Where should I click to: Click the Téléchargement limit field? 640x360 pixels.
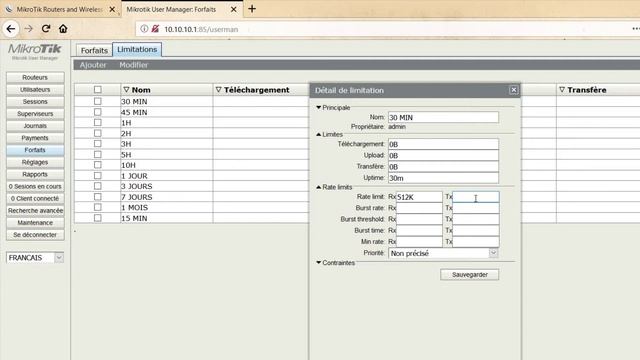443,144
